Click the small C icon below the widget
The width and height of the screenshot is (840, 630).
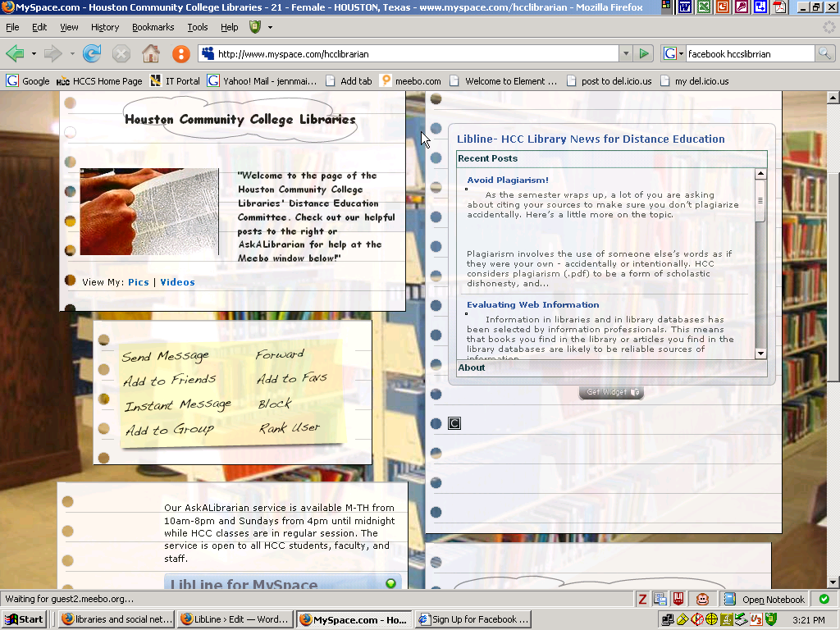pyautogui.click(x=454, y=424)
